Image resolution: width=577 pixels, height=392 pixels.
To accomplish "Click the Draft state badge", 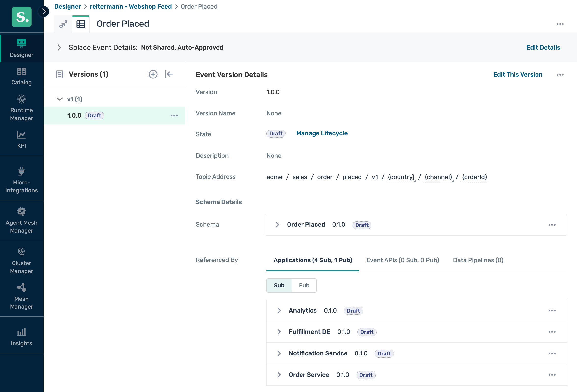I will (275, 133).
